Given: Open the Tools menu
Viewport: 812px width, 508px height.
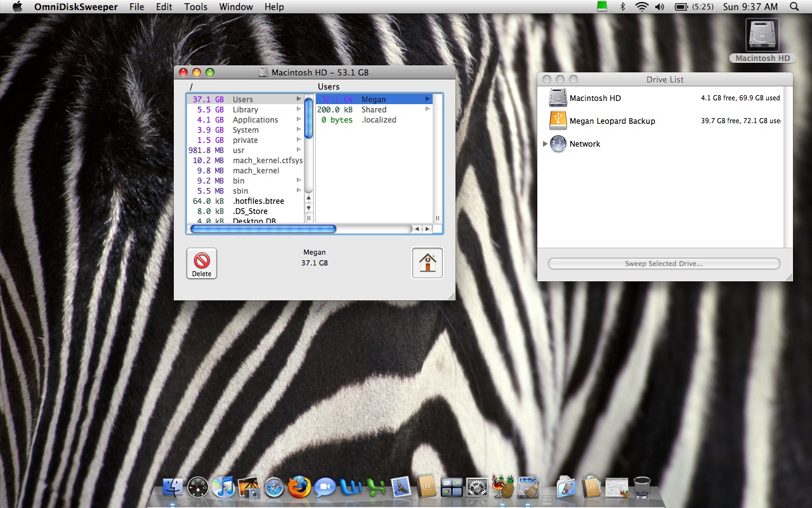Looking at the screenshot, I should pyautogui.click(x=196, y=7).
